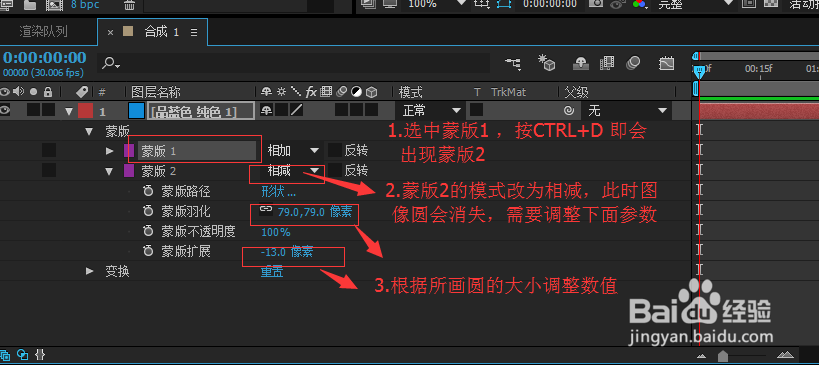Click the 父级 column header
This screenshot has width=819, height=365.
[577, 92]
